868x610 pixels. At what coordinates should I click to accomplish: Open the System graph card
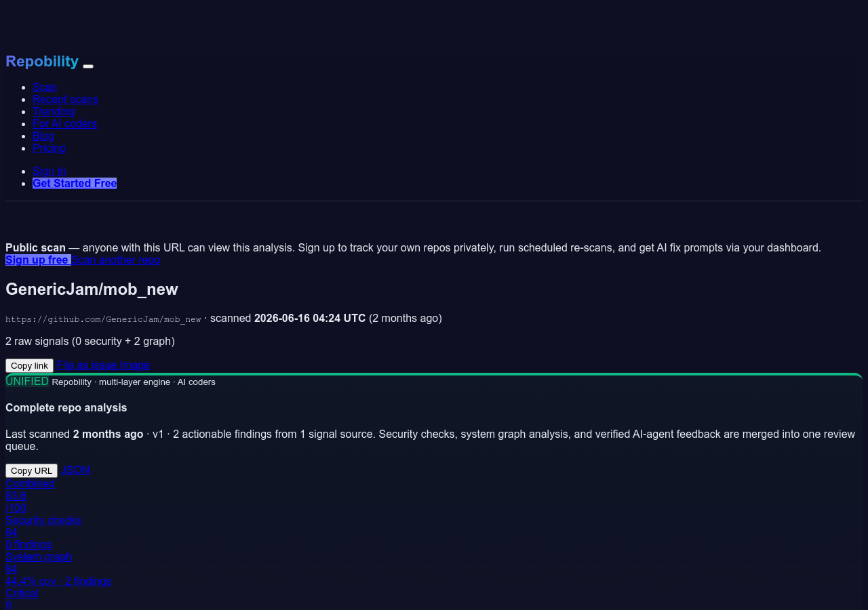pyautogui.click(x=58, y=569)
